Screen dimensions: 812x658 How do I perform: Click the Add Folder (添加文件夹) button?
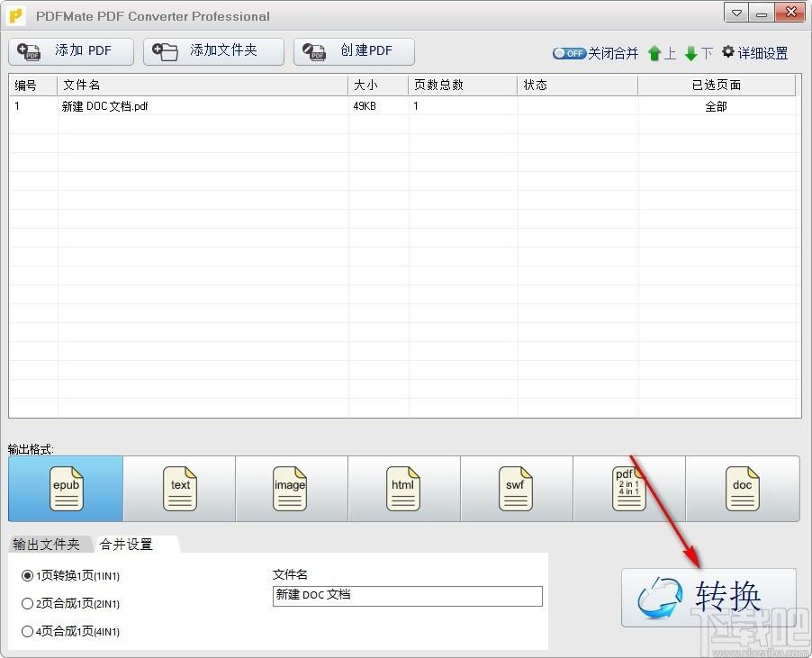point(213,51)
